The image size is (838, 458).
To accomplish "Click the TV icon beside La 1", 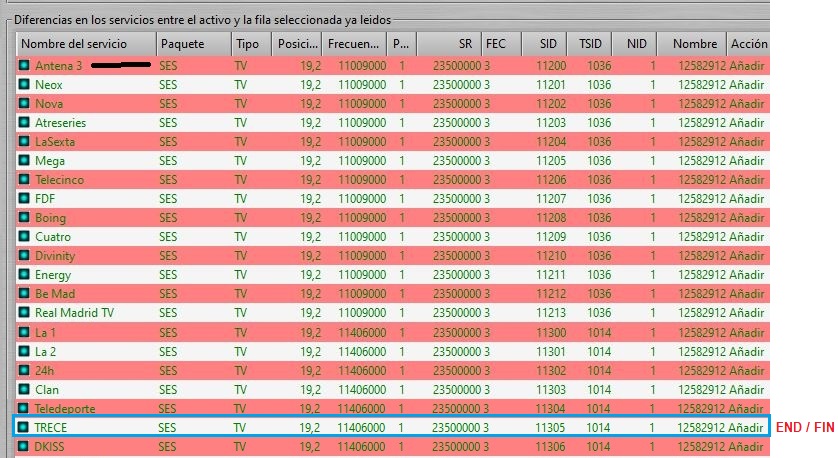I will click(24, 332).
